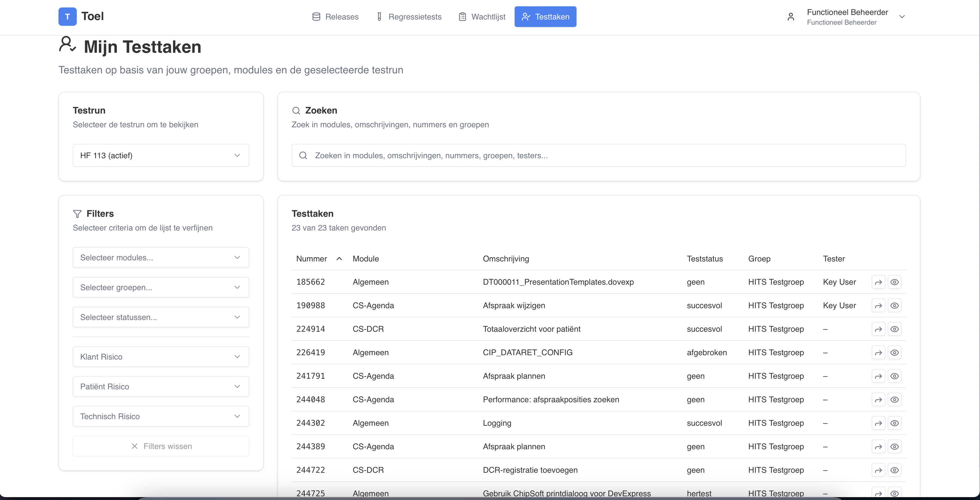Image resolution: width=980 pixels, height=500 pixels.
Task: Click the user profile icon near Functioneel Beheerder
Action: [x=791, y=17]
